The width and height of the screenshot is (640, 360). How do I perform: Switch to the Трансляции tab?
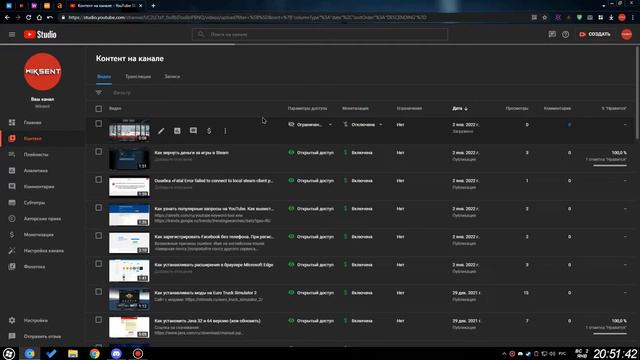[x=138, y=77]
